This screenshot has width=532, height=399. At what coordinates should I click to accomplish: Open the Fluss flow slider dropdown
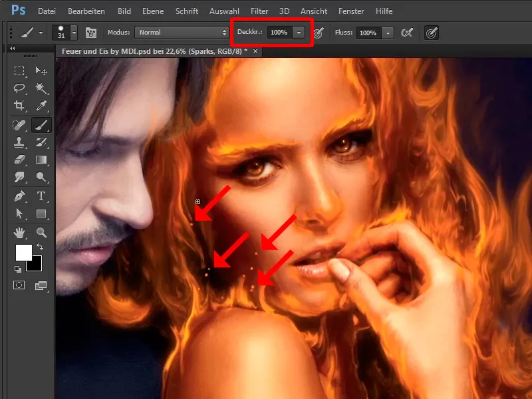click(x=388, y=33)
